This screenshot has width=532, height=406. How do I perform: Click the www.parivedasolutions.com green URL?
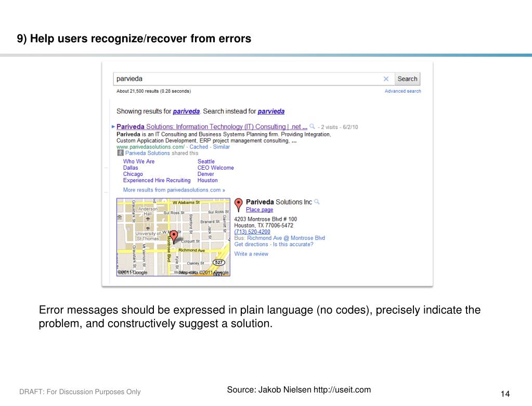pos(151,147)
